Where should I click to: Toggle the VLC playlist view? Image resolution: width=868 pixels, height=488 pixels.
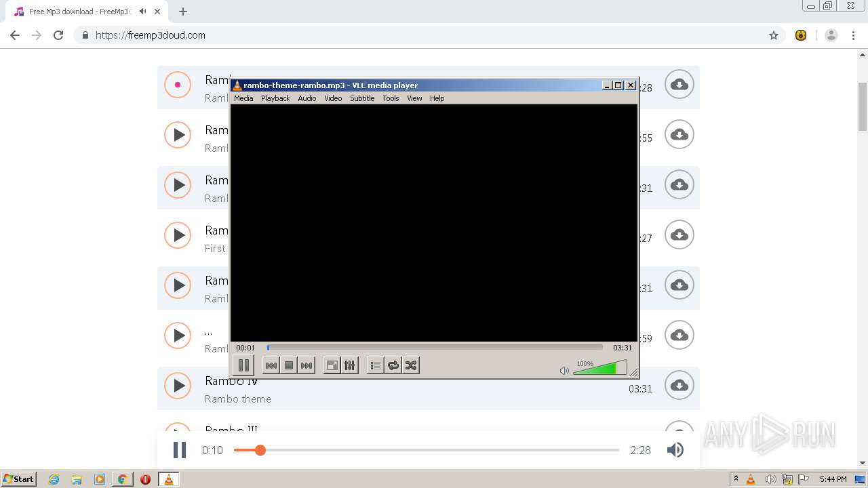click(375, 365)
